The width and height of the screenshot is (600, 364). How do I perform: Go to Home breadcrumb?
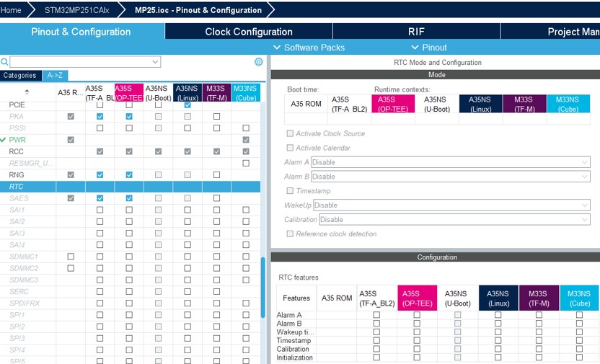coord(11,10)
